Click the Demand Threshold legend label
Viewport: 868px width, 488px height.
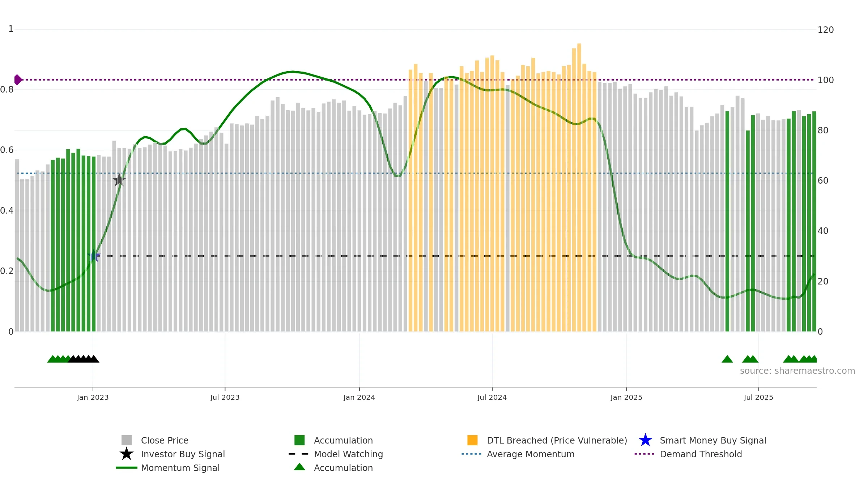tap(701, 454)
